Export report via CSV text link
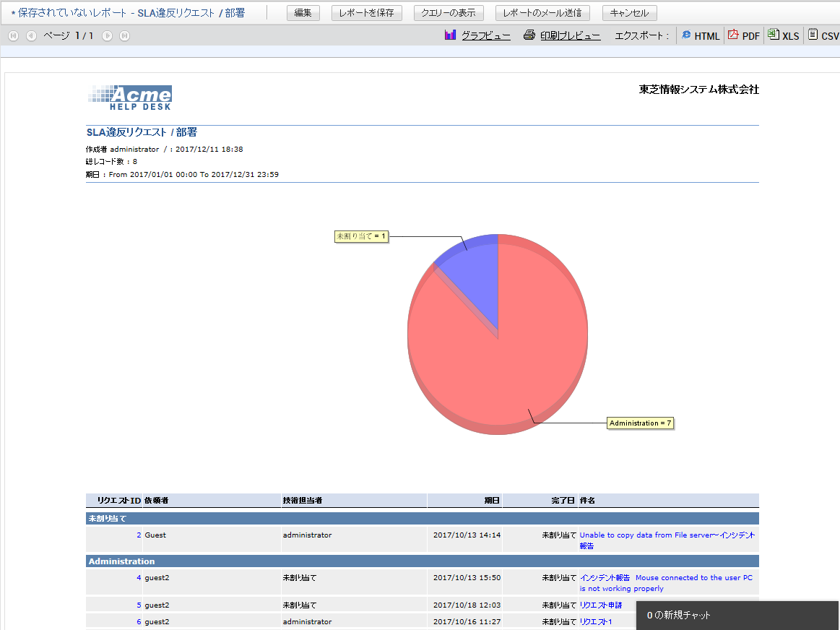The width and height of the screenshot is (840, 630). tap(830, 36)
